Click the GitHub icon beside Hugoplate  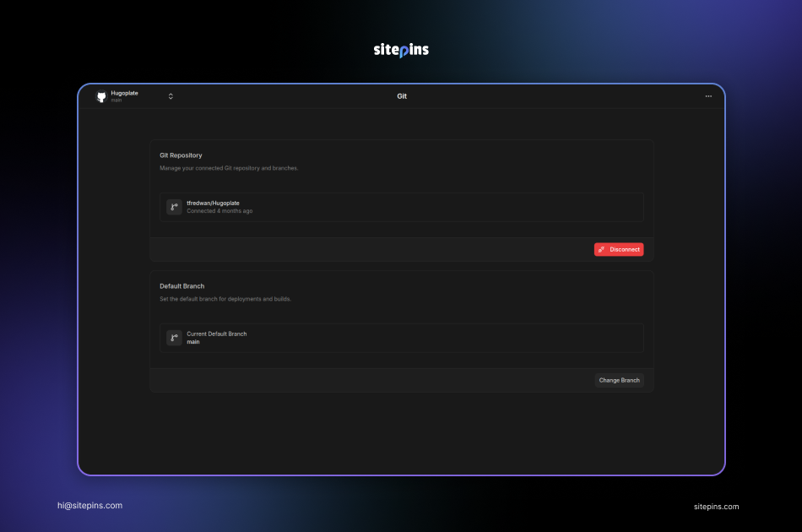[x=102, y=97]
